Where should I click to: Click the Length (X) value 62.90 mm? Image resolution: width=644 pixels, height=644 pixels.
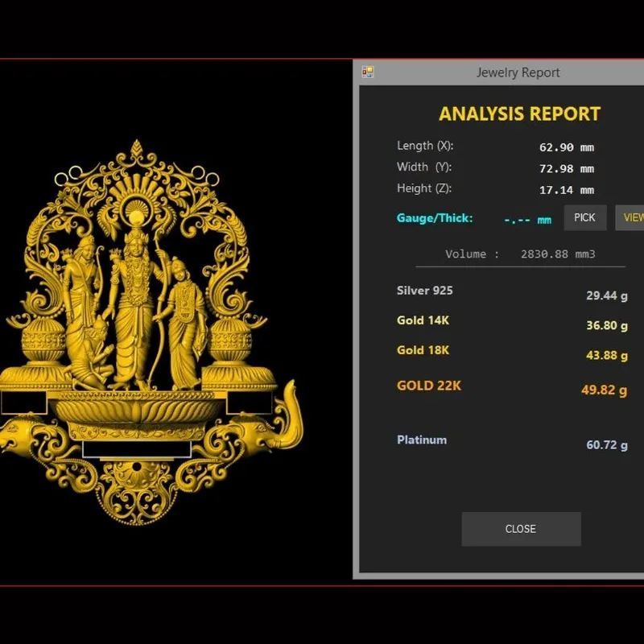(x=567, y=147)
